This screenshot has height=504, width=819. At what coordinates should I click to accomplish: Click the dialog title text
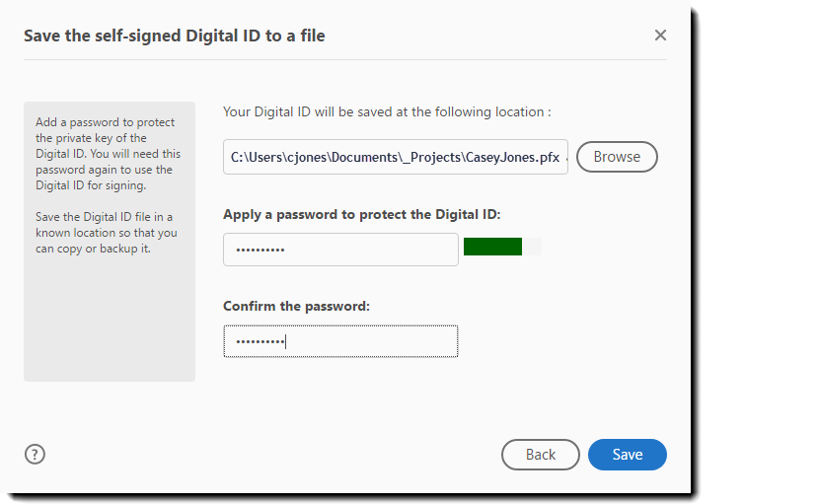point(175,36)
